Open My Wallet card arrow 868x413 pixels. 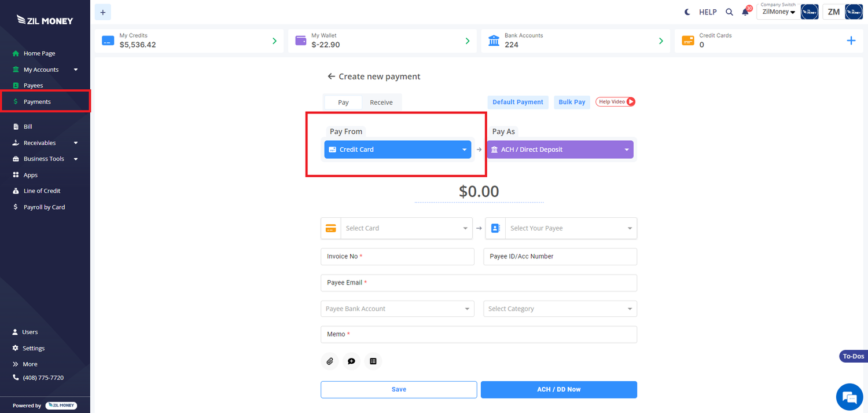tap(468, 41)
